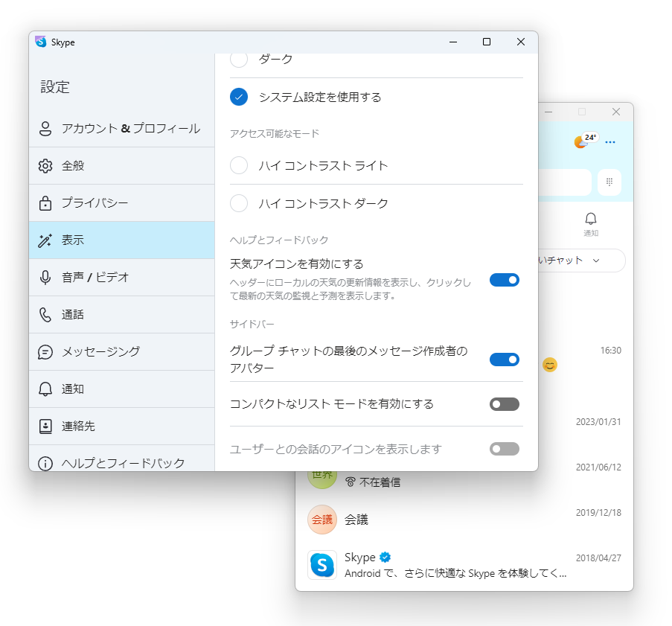Click the search field in the background window
The image size is (672, 626).
tap(566, 182)
